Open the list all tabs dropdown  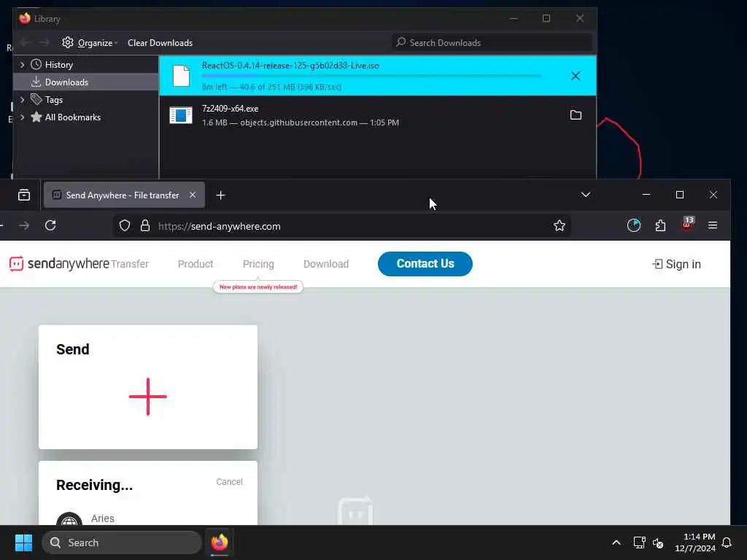click(x=586, y=195)
